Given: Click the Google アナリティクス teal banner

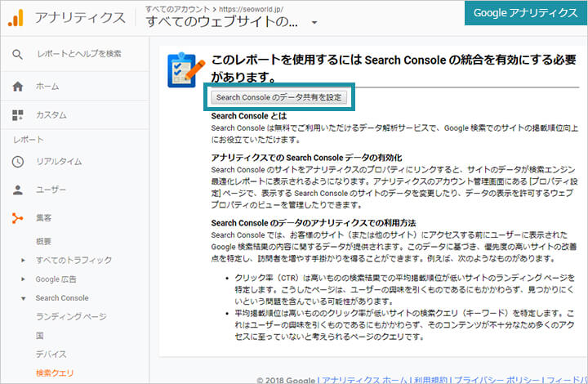Looking at the screenshot, I should [526, 13].
